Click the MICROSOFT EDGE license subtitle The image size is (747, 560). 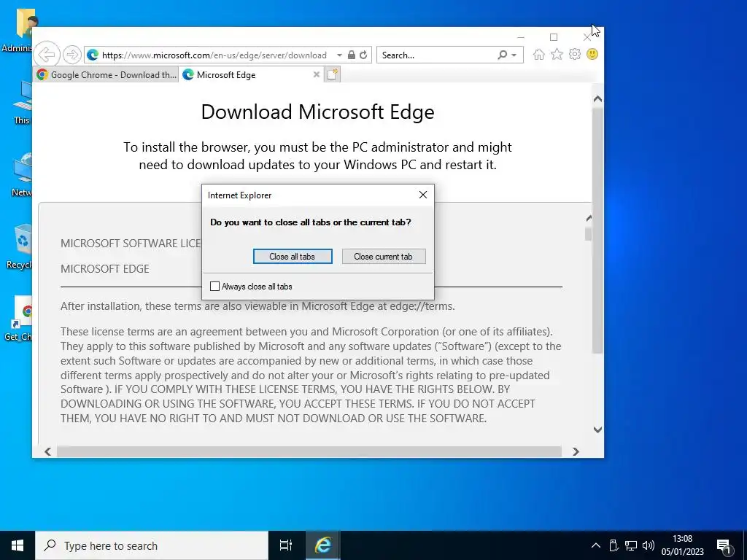pyautogui.click(x=105, y=269)
